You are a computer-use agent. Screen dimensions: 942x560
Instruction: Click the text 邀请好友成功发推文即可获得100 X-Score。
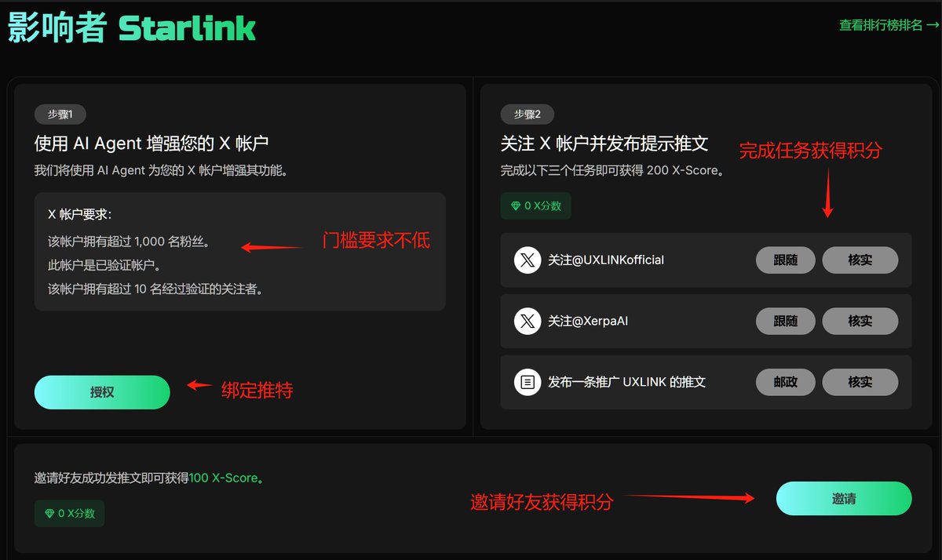point(149,478)
